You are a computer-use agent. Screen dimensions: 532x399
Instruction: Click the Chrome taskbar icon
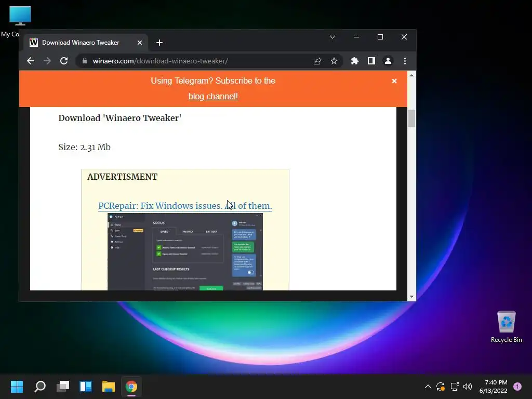(x=131, y=387)
